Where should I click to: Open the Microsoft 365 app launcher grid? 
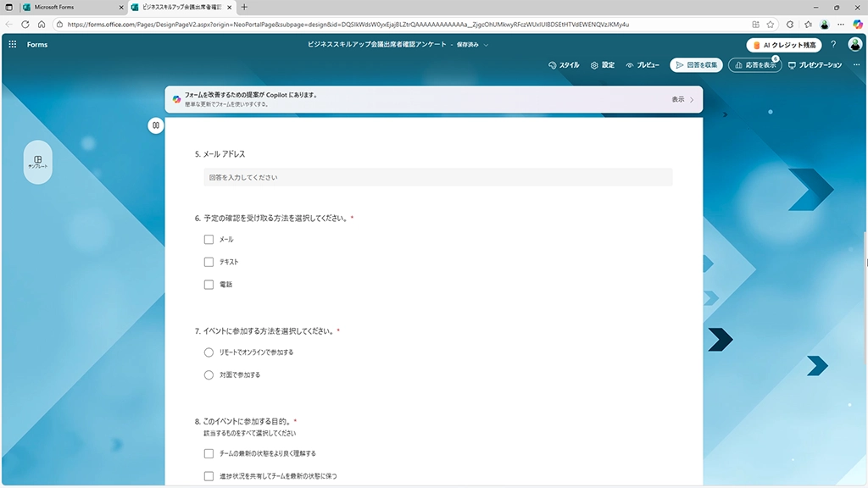[13, 44]
